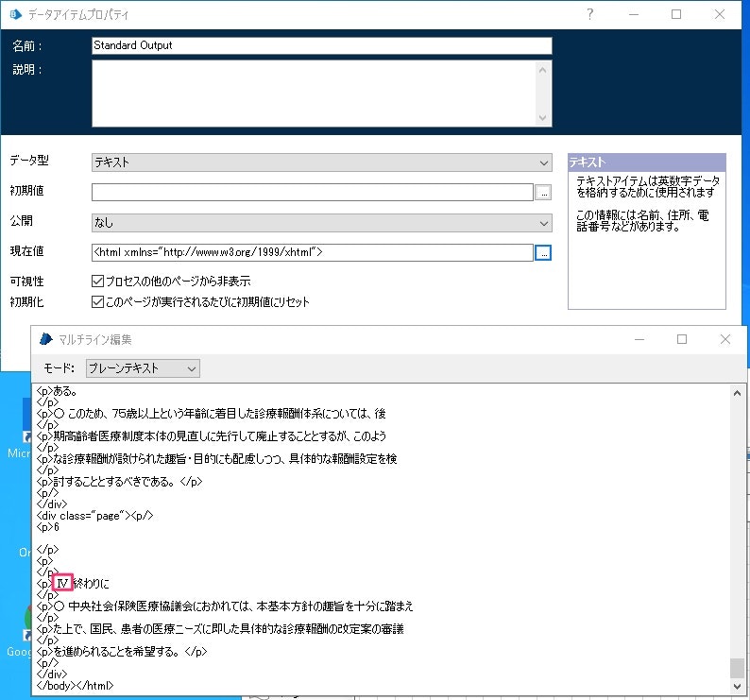Viewport: 750px width, 700px height.
Task: Open the データ型 dropdown showing テキスト
Action: click(x=321, y=162)
